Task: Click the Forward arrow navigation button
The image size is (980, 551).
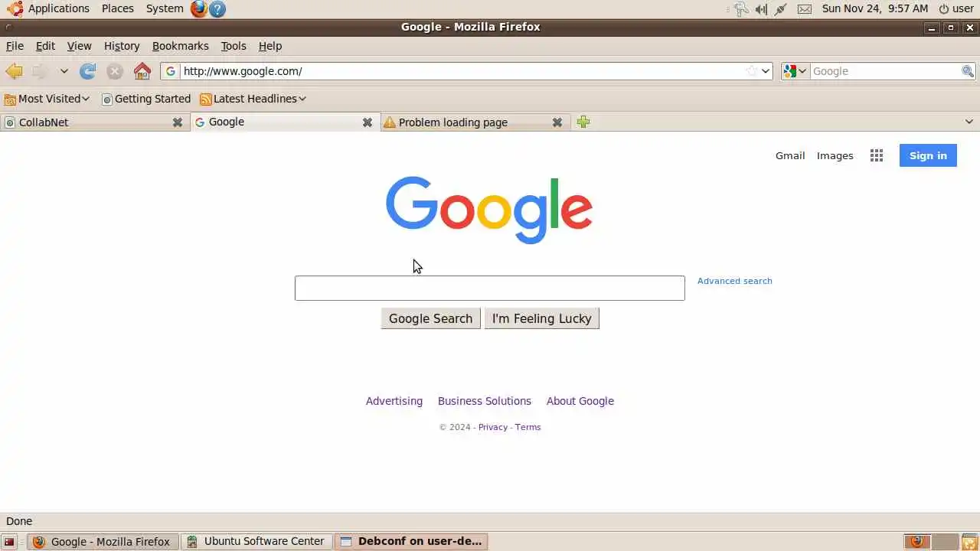Action: (39, 71)
